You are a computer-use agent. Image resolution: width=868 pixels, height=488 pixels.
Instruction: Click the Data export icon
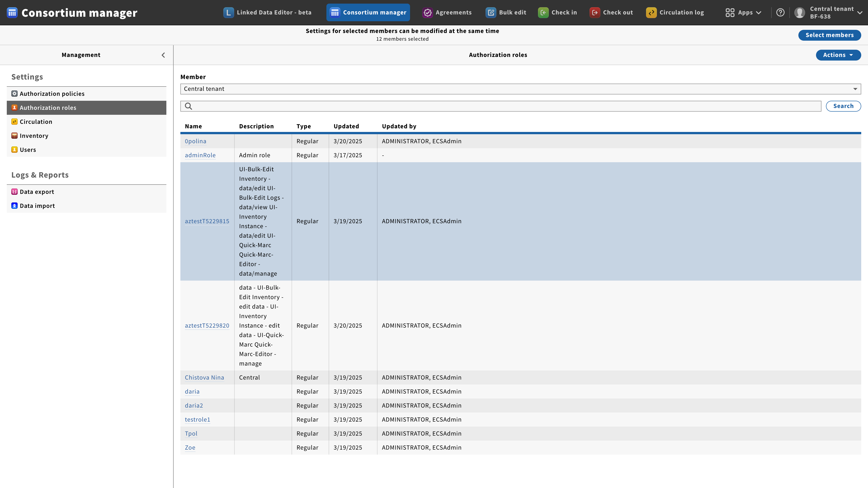coord(14,192)
